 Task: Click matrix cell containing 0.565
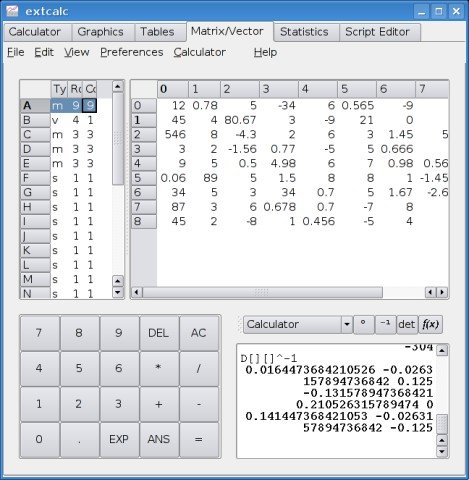tap(357, 106)
